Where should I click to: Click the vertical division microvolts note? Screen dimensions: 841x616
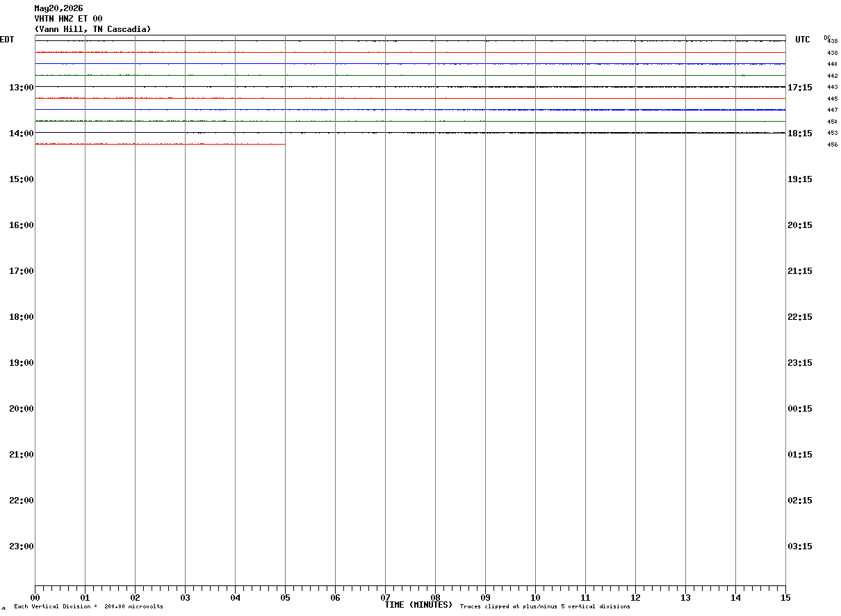[x=88, y=607]
